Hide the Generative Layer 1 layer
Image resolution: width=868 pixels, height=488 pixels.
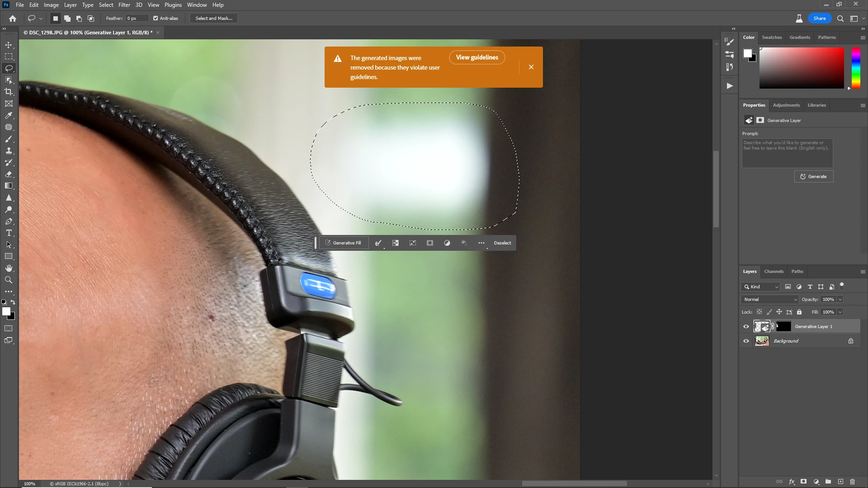coord(746,327)
